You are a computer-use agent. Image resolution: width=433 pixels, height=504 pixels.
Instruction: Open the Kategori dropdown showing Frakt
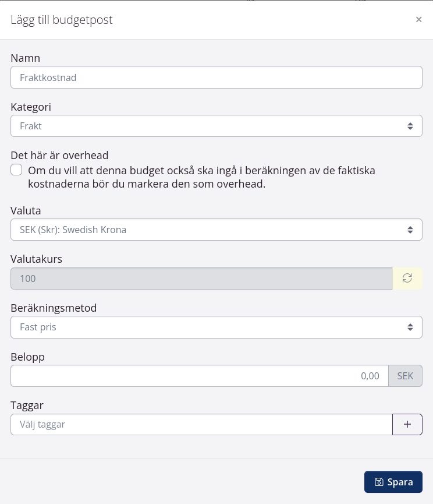coord(210,126)
